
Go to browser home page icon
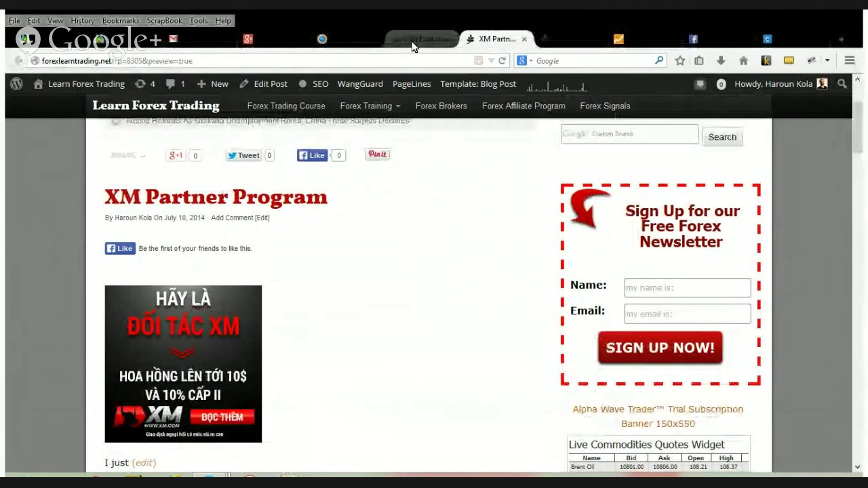click(743, 61)
